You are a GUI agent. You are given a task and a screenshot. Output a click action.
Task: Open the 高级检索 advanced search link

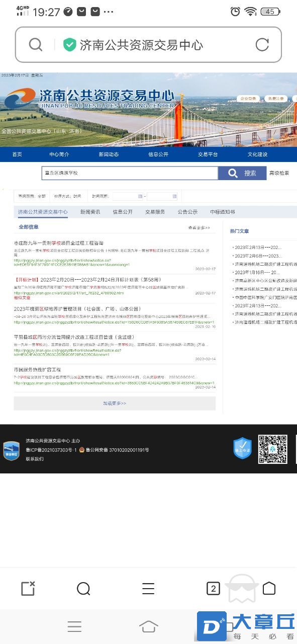279,173
